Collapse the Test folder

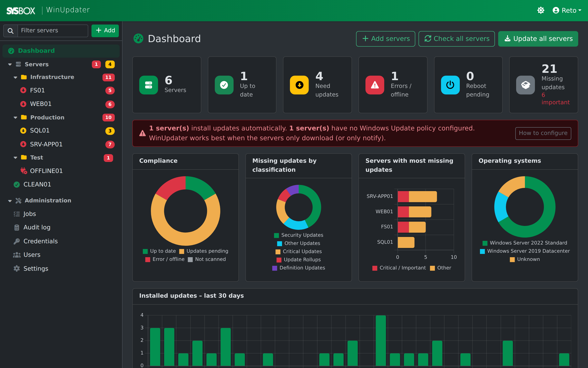15,158
